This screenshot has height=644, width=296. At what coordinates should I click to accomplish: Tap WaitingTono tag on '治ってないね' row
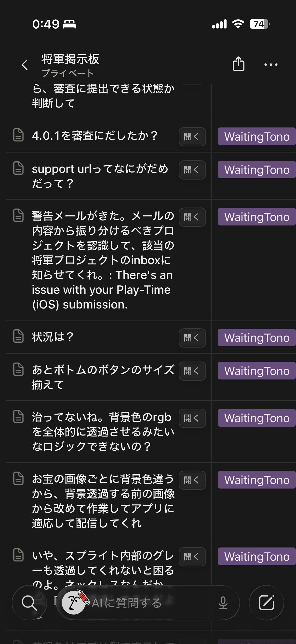coord(256,418)
